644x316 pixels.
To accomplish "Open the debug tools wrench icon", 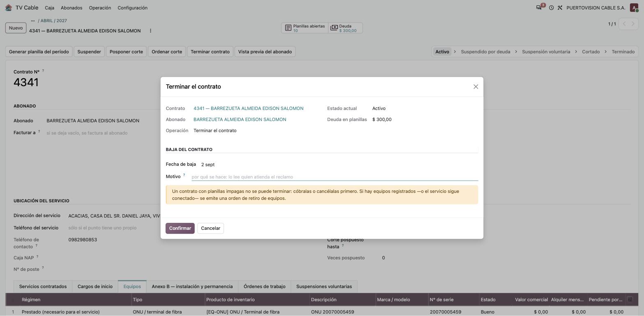I will tap(560, 8).
